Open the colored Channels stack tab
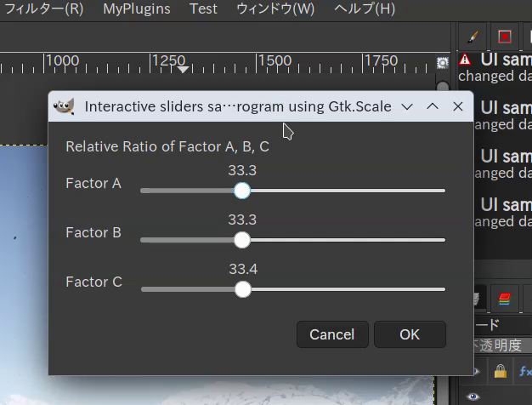Image resolution: width=532 pixels, height=405 pixels. pos(505,299)
